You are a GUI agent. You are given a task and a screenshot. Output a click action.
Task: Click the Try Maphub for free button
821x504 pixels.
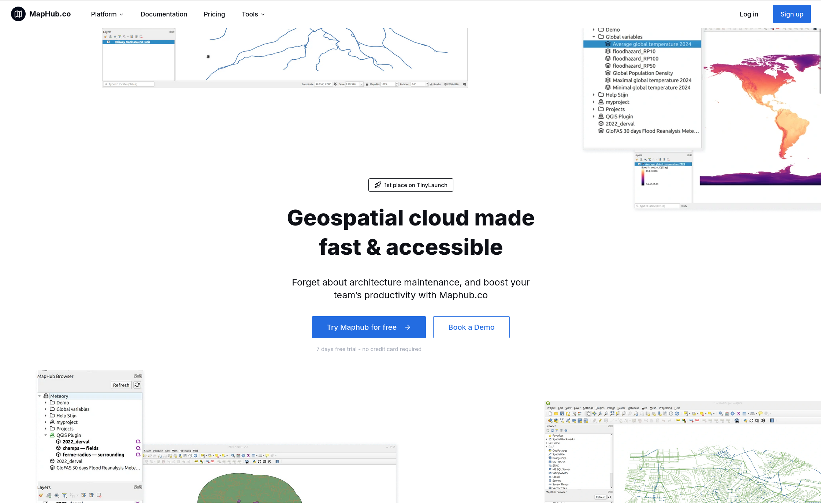(x=368, y=327)
